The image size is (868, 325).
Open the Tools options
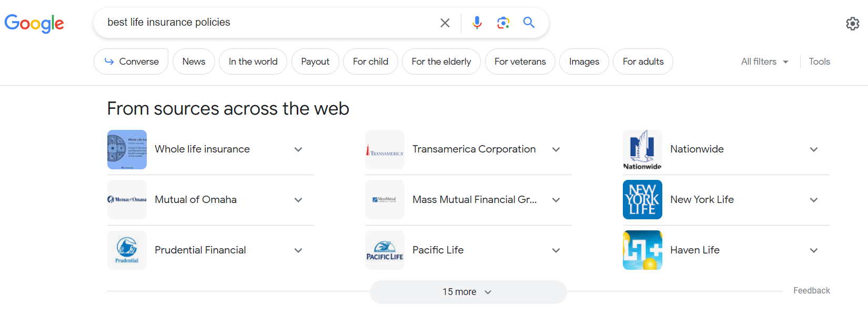pyautogui.click(x=819, y=62)
